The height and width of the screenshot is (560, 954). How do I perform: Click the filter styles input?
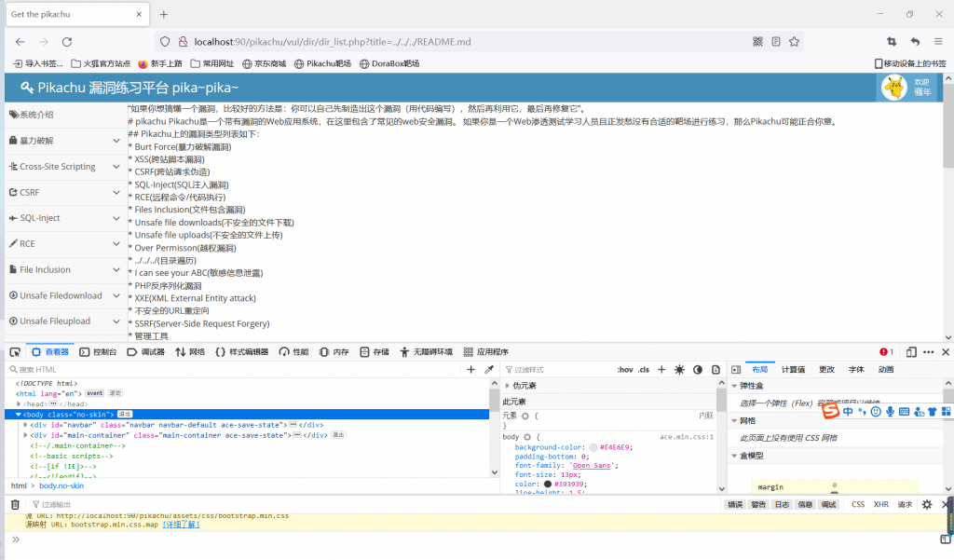[x=557, y=370]
